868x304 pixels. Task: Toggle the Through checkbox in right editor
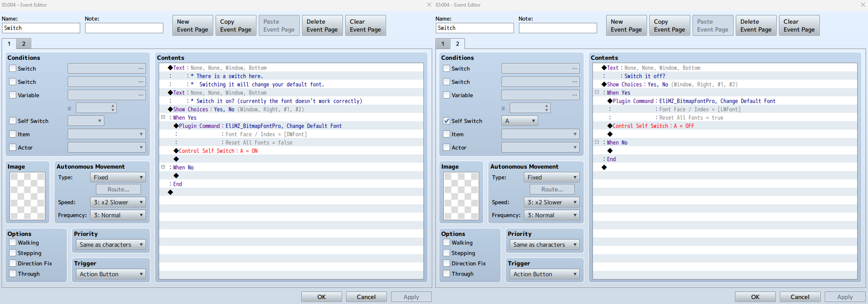447,274
